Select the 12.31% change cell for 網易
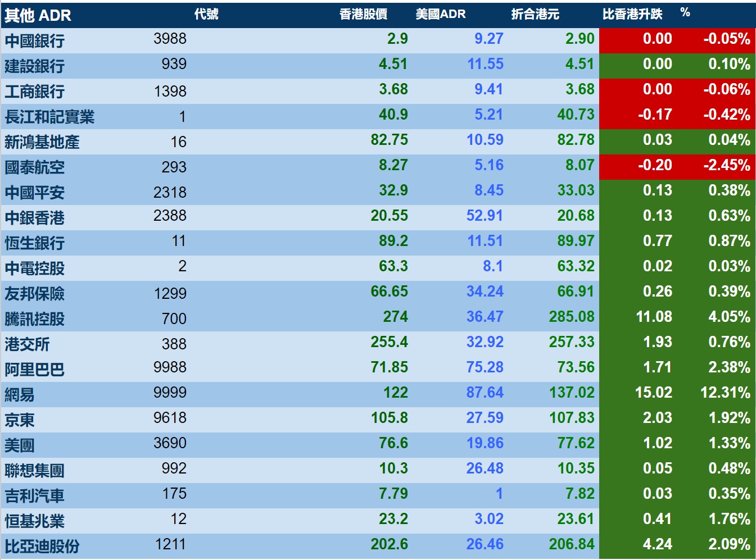This screenshot has width=756, height=560. (725, 393)
